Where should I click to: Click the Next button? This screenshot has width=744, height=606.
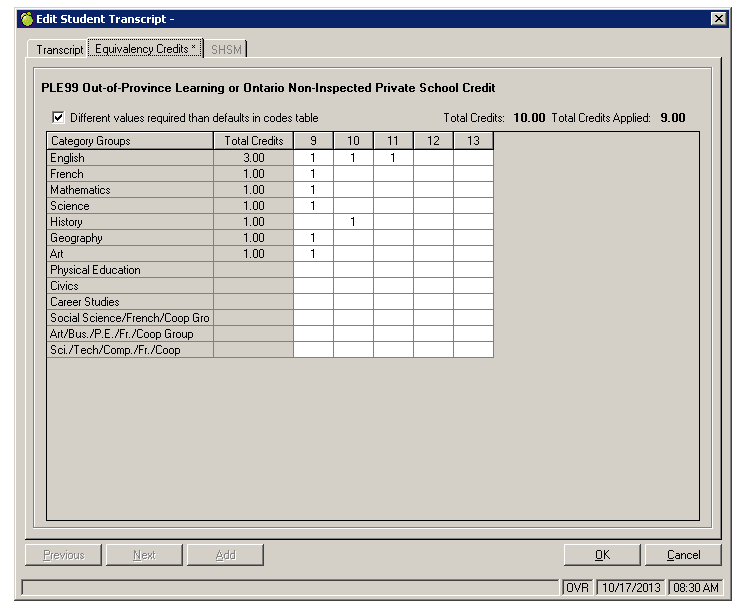click(144, 555)
